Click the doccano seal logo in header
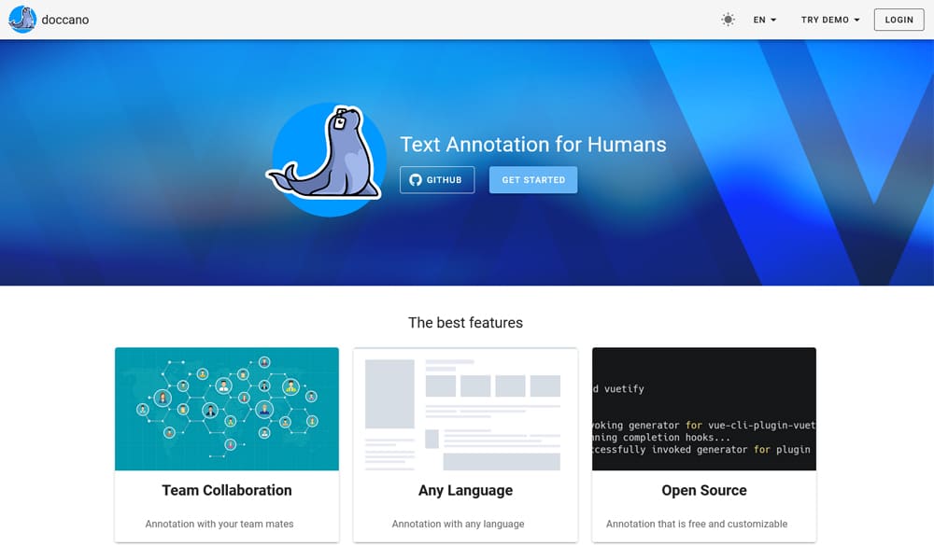Screen dimensions: 934x560 pyautogui.click(x=22, y=20)
